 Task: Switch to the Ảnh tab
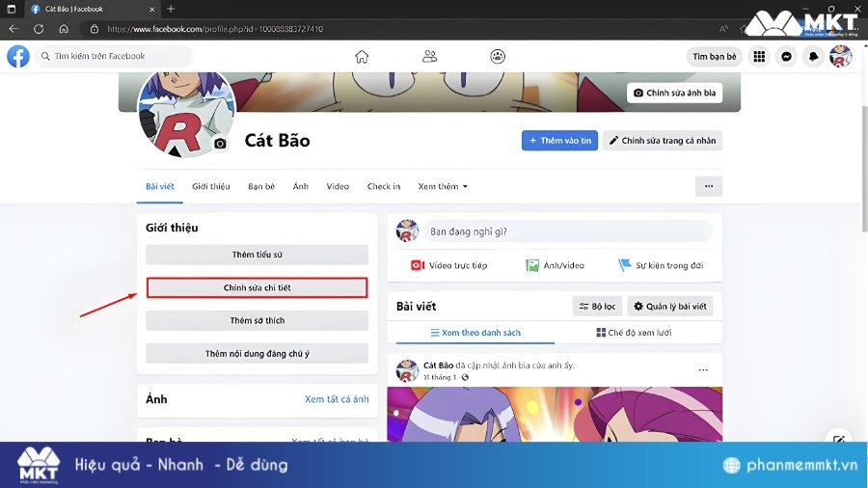301,186
